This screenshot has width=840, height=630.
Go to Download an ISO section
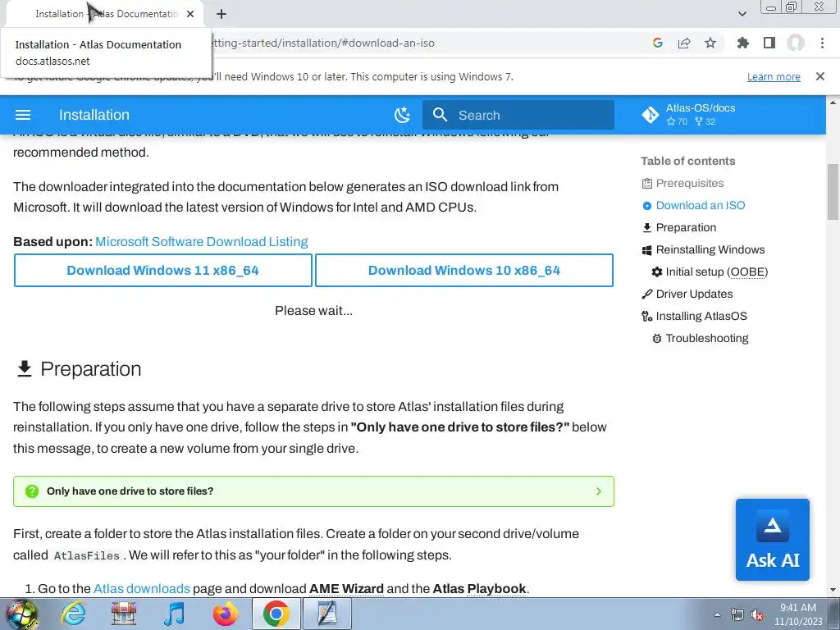[701, 205]
